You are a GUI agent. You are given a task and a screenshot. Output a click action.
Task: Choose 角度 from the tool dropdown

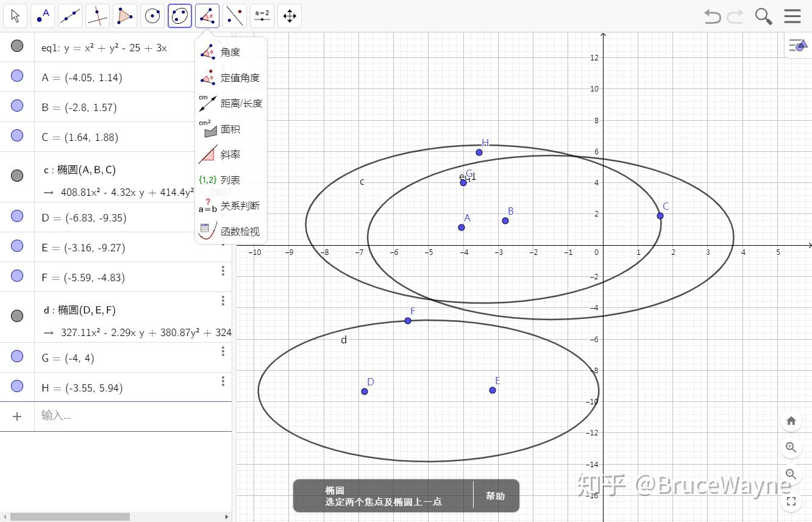(x=230, y=52)
